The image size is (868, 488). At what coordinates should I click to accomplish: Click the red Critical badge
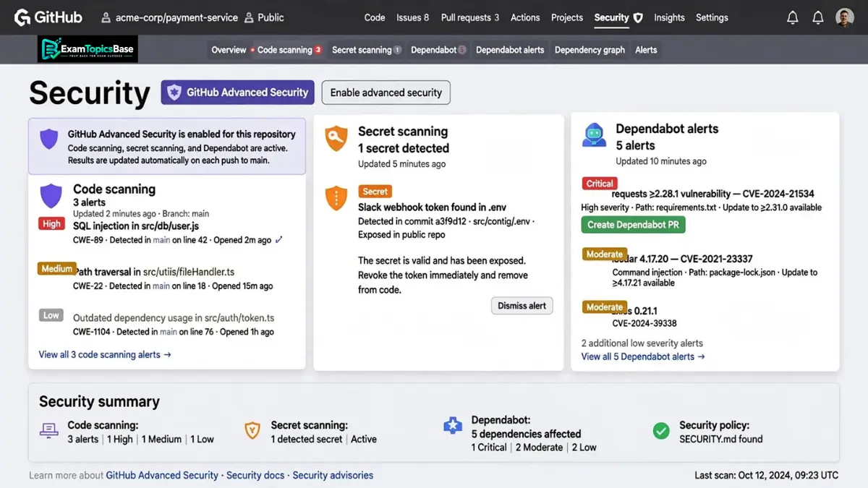click(x=600, y=184)
